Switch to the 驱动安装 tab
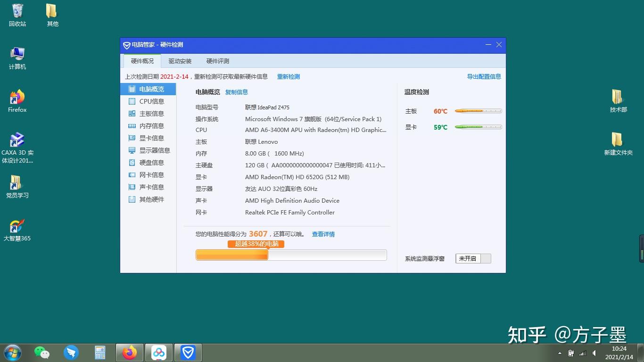Image resolution: width=644 pixels, height=362 pixels. [180, 61]
